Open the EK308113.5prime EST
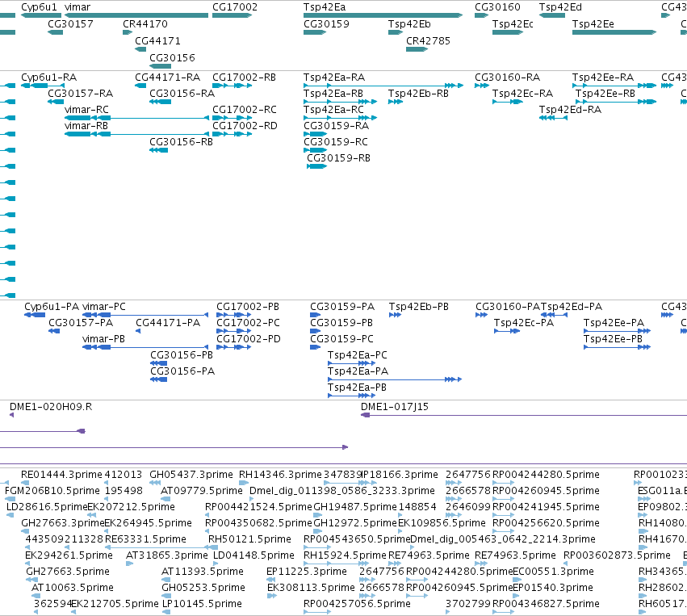This screenshot has height=616, width=687. point(272,596)
